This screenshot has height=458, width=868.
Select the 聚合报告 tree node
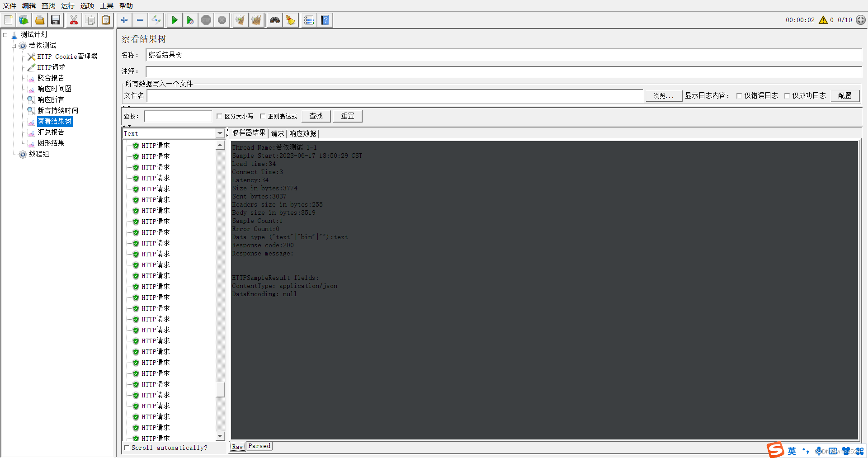[x=51, y=78]
